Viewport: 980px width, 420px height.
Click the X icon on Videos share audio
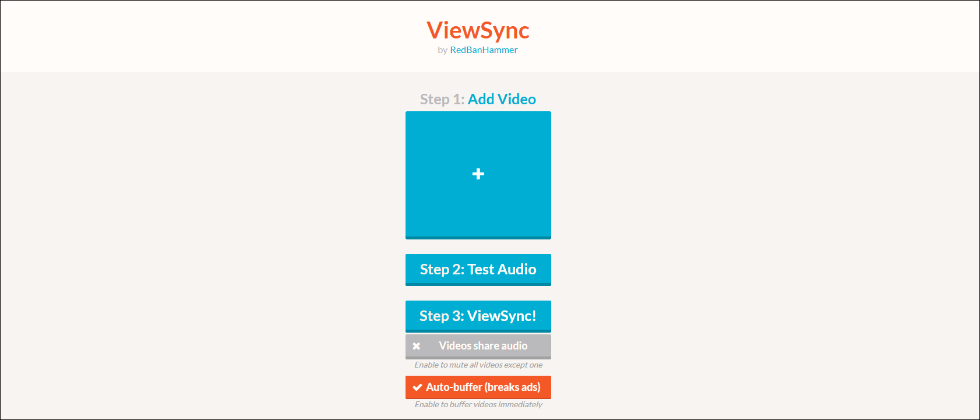(x=417, y=345)
